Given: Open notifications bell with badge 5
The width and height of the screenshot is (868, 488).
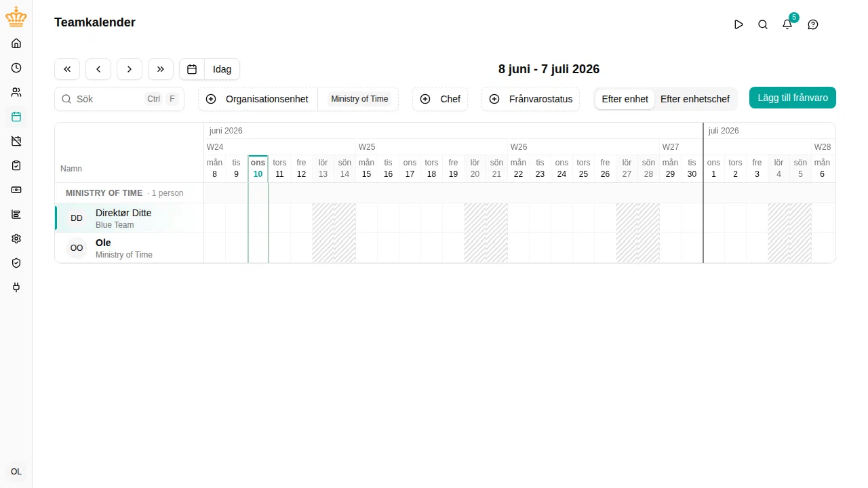Looking at the screenshot, I should tap(787, 24).
